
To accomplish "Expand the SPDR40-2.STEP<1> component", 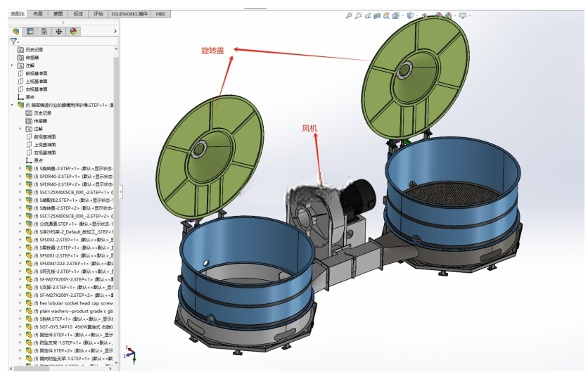I will [20, 177].
